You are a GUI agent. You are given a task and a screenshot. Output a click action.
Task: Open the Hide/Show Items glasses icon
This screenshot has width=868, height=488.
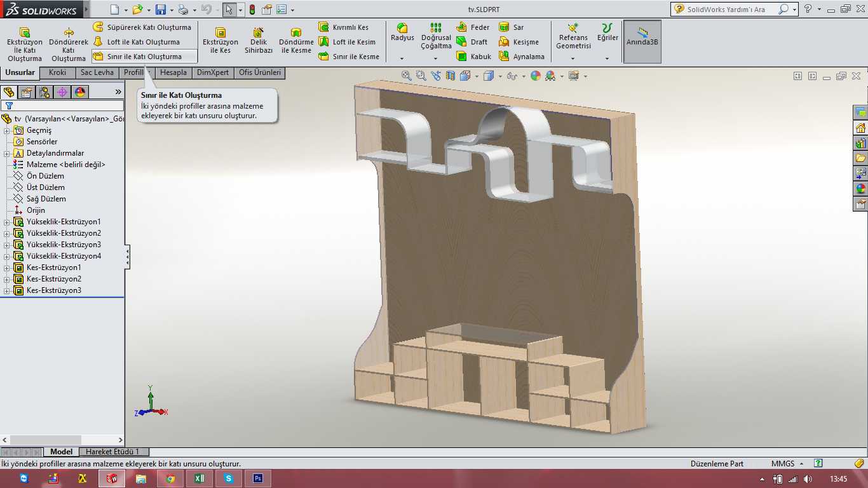(512, 76)
